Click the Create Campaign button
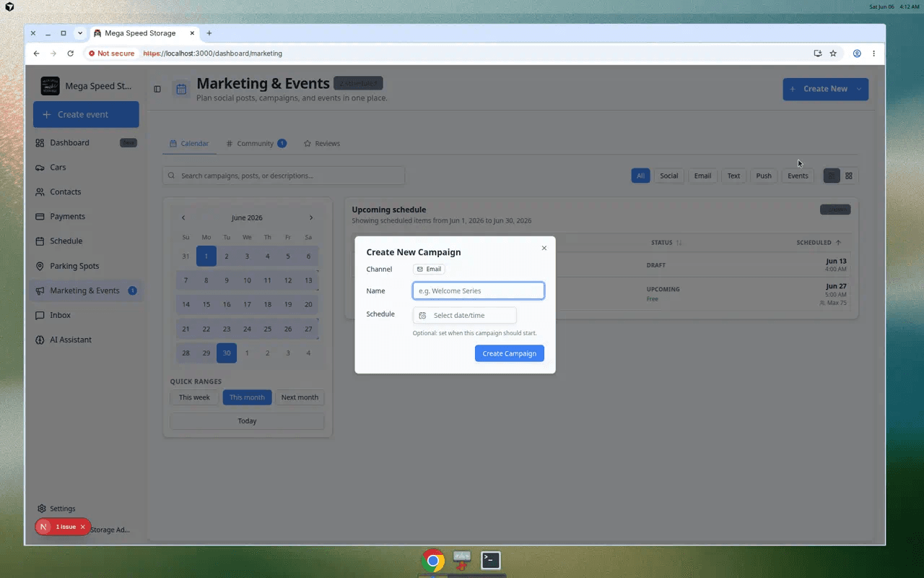Screen dimensions: 924x578 coord(510,353)
